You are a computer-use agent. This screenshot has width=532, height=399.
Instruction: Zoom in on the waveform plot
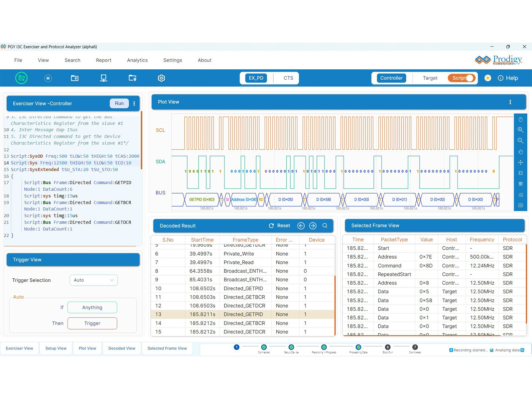(521, 130)
